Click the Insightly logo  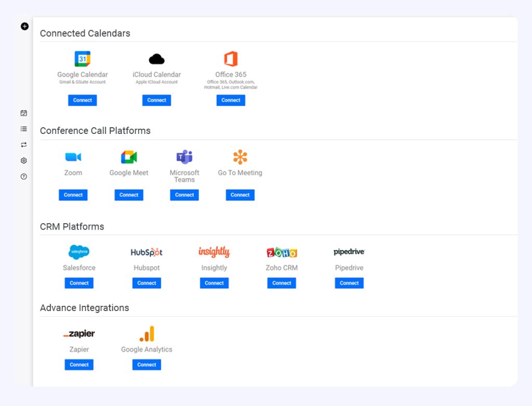[214, 252]
